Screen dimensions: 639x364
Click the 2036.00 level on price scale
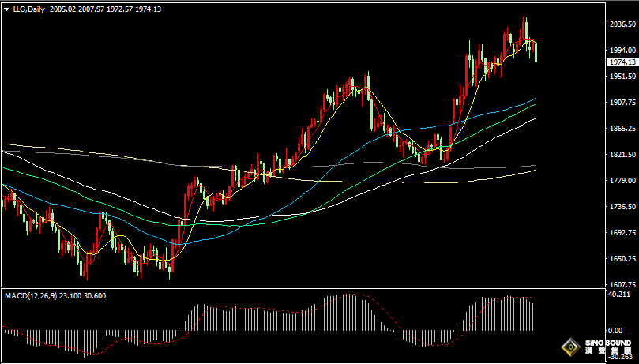click(622, 24)
